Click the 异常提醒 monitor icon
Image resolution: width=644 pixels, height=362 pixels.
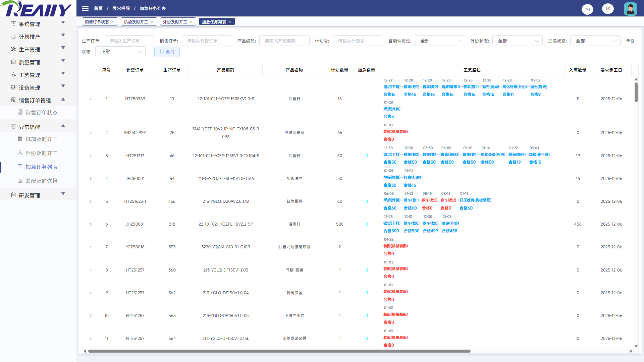[x=13, y=127]
